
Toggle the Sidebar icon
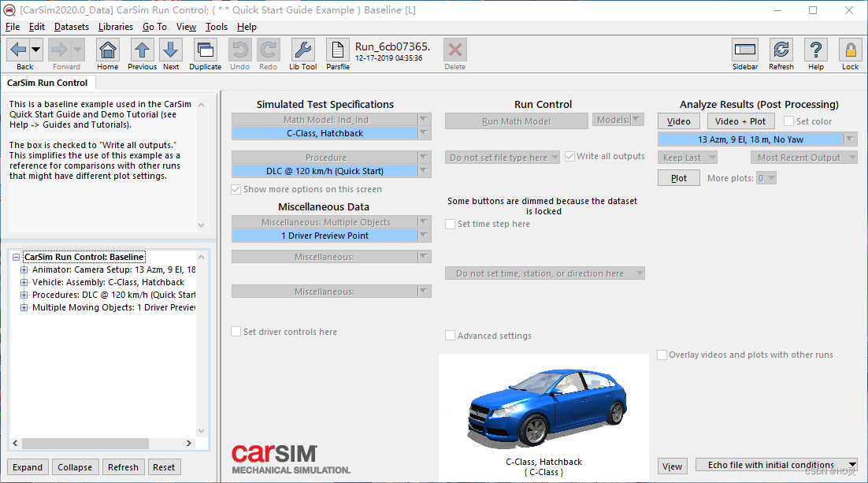(745, 50)
